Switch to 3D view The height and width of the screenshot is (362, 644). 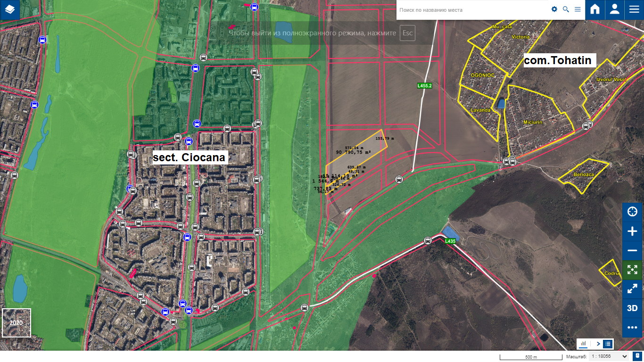pyautogui.click(x=632, y=308)
